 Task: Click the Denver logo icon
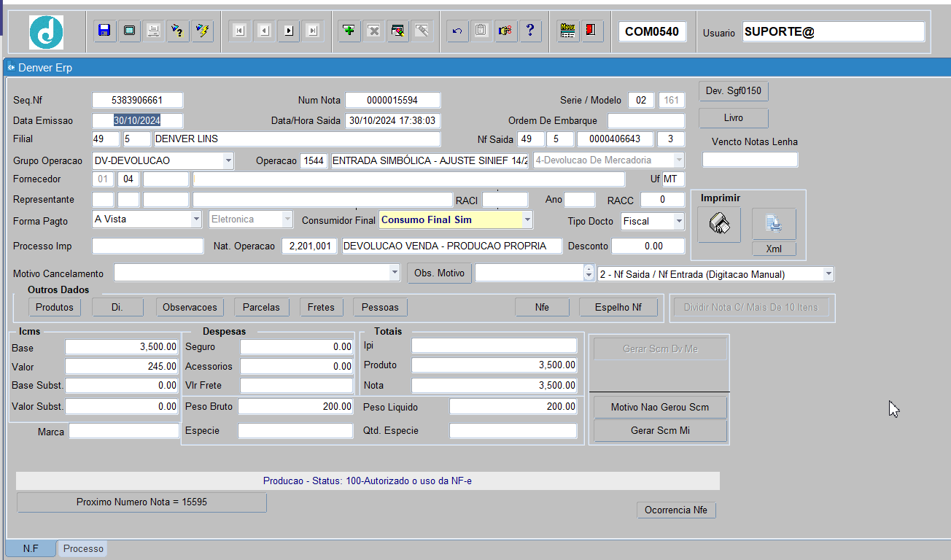pyautogui.click(x=46, y=32)
